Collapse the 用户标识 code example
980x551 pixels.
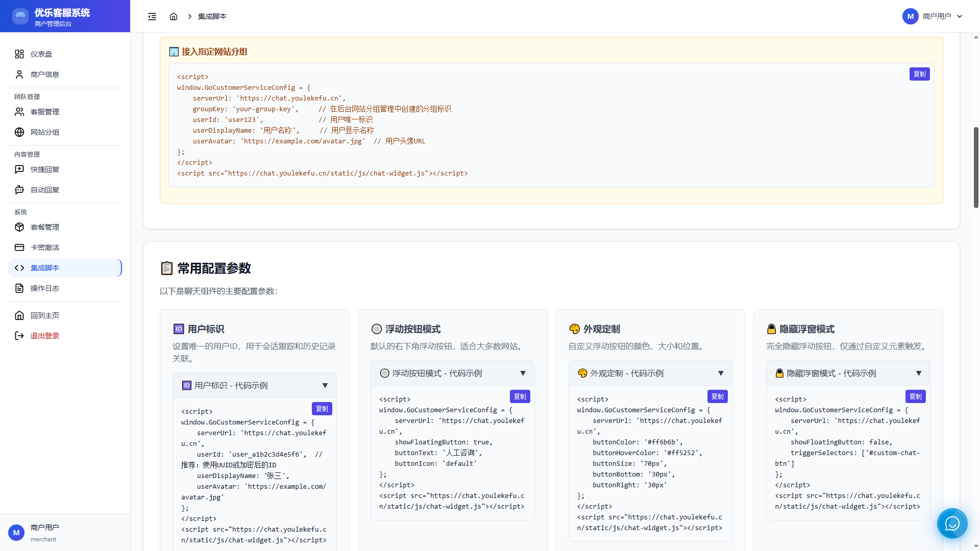[x=325, y=386]
